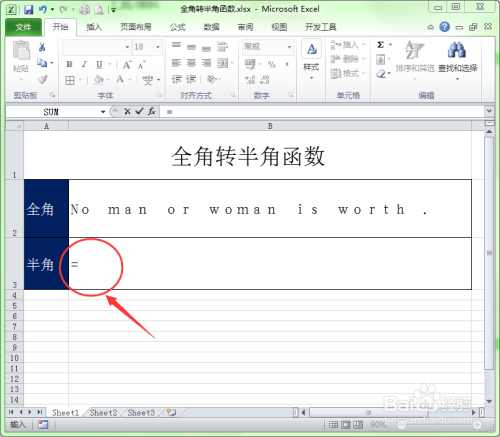Apply comma style
This screenshot has width=500, height=437.
pyautogui.click(x=287, y=64)
